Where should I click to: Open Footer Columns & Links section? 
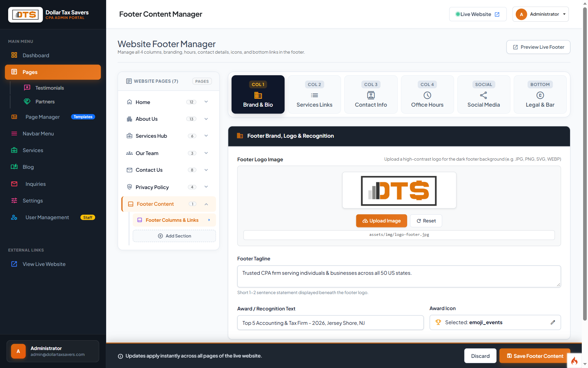tap(174, 220)
